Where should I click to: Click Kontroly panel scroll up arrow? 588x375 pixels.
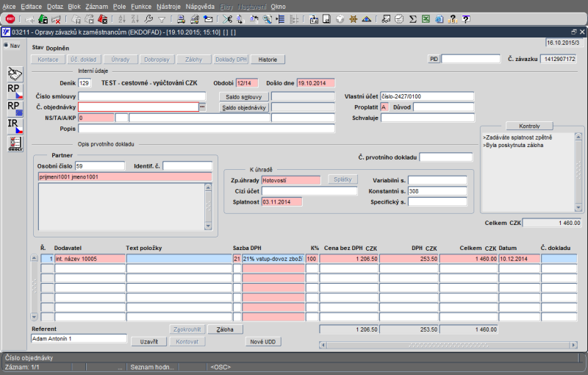point(578,137)
